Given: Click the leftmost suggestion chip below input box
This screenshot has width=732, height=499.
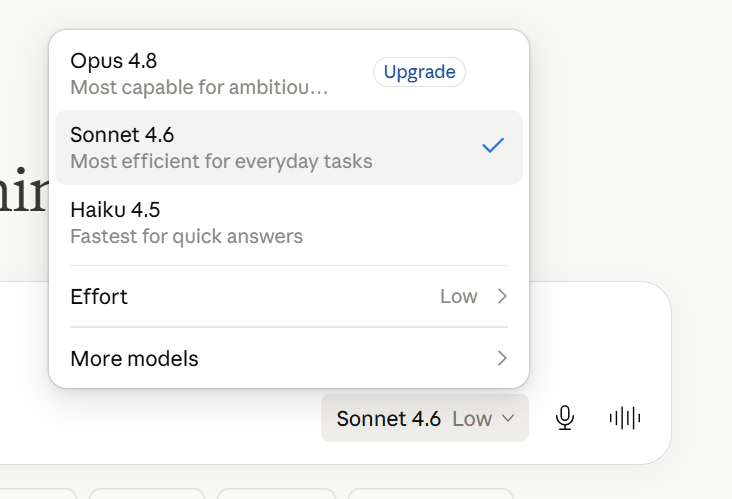Looking at the screenshot, I should point(37,493).
